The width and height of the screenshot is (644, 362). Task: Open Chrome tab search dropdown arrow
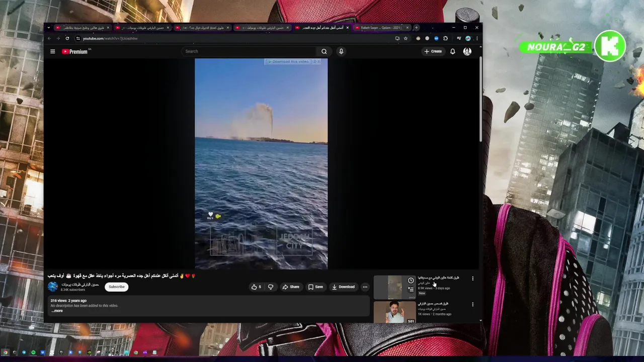(x=49, y=28)
